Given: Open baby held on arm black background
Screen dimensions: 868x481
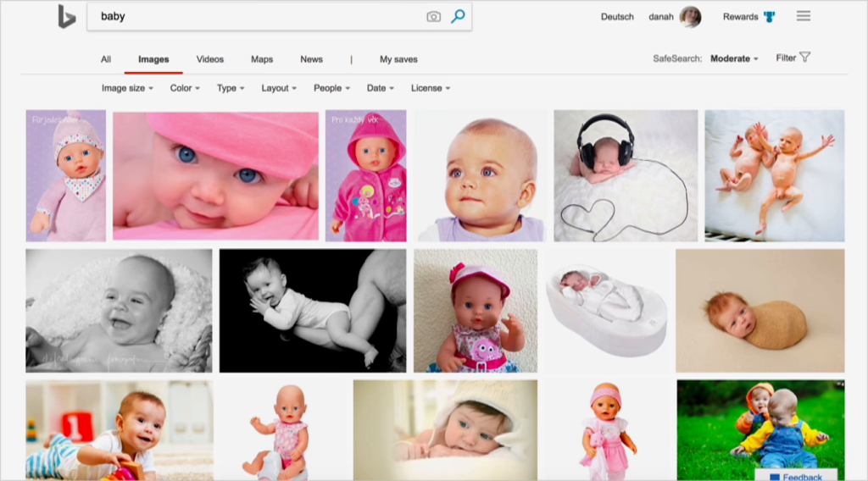Looking at the screenshot, I should 313,310.
